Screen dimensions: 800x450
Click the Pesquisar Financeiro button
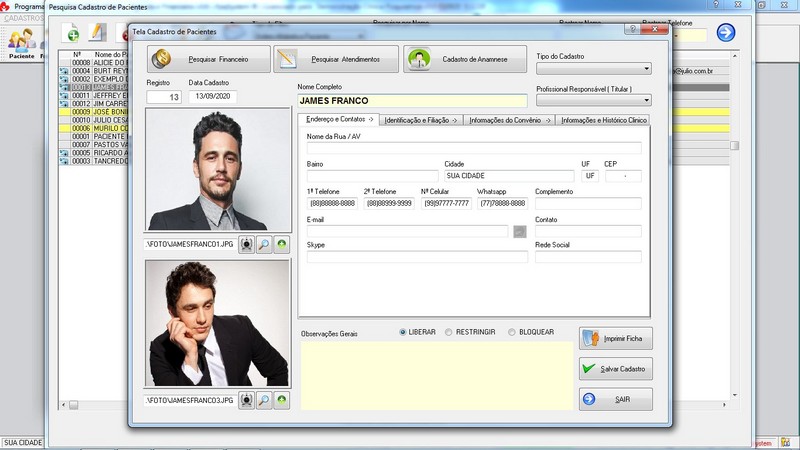click(x=208, y=59)
